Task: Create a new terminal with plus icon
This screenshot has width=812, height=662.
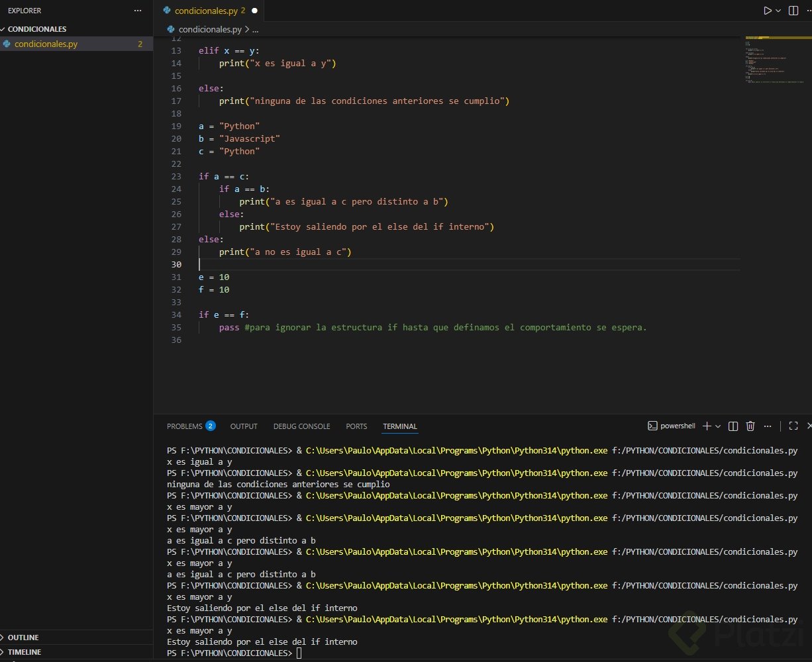Action: click(x=707, y=426)
